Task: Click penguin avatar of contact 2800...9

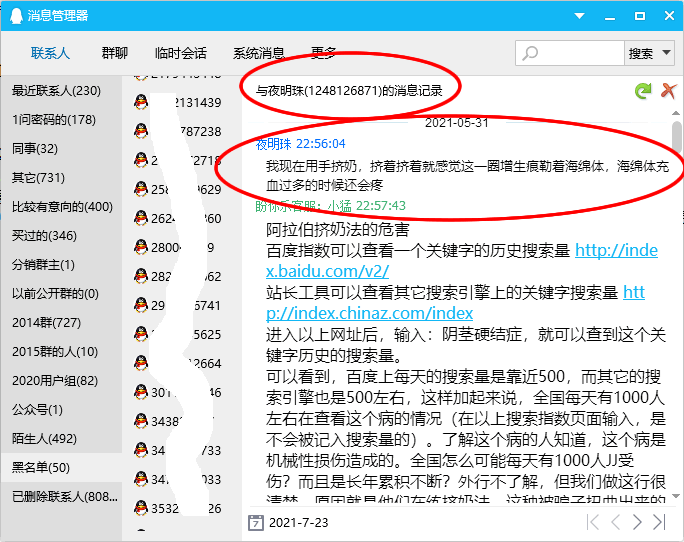Action: 141,247
